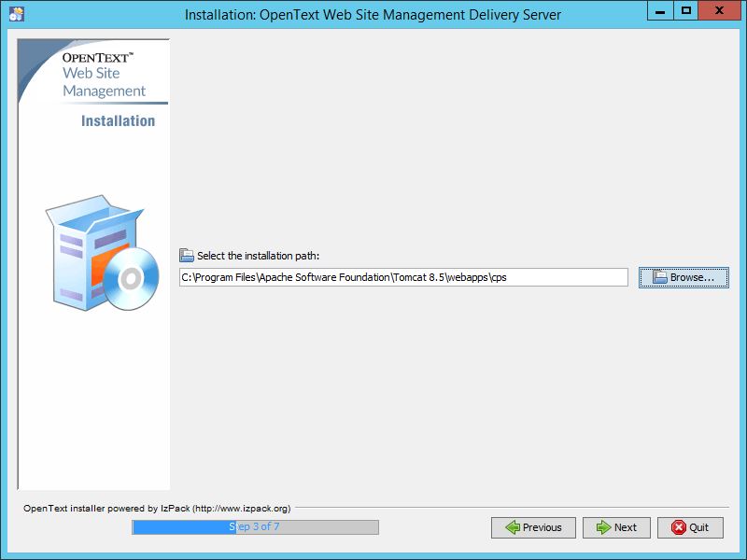
Task: Click the installer window title text
Action: pos(373,15)
